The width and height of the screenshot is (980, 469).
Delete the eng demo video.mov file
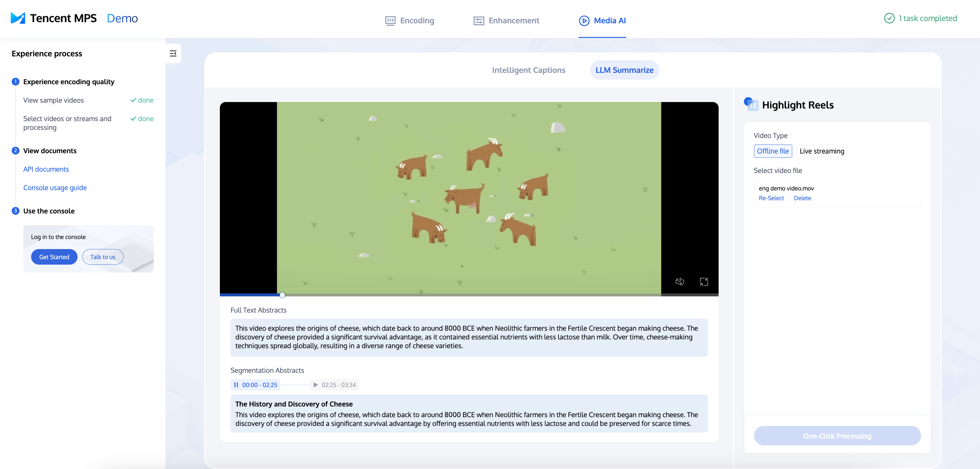coord(802,198)
